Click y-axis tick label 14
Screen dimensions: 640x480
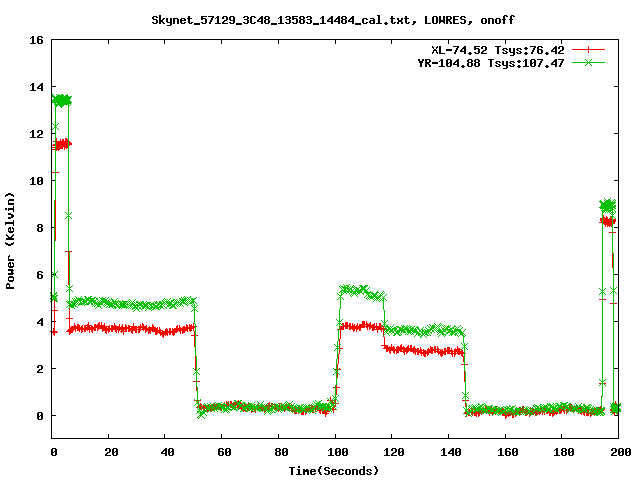coord(36,87)
